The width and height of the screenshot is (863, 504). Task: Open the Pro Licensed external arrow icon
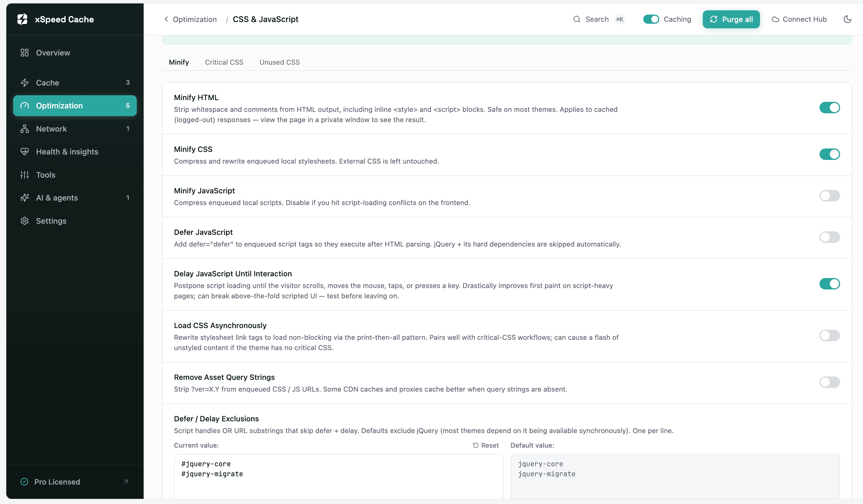pyautogui.click(x=126, y=482)
